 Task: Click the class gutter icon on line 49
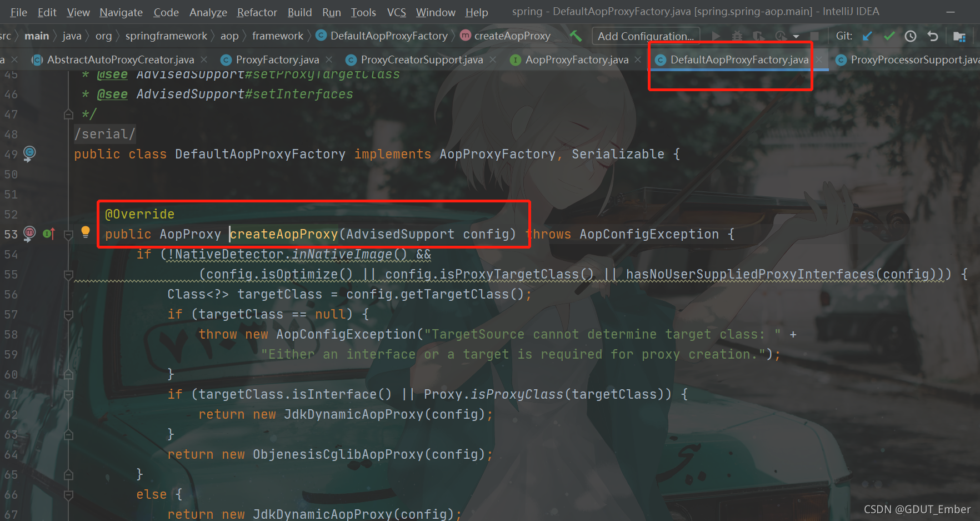click(29, 153)
